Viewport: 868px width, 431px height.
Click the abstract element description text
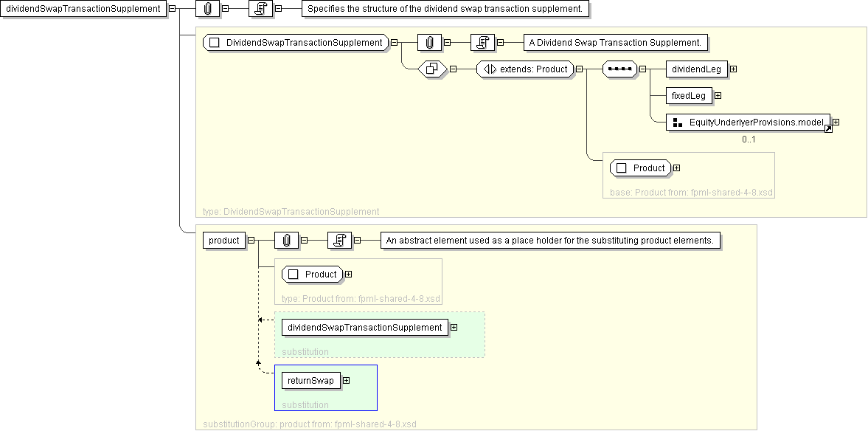[x=550, y=241]
